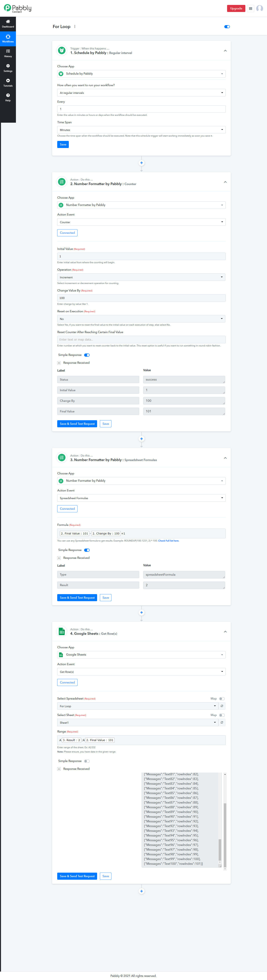Click the Formula input field

click(141, 533)
